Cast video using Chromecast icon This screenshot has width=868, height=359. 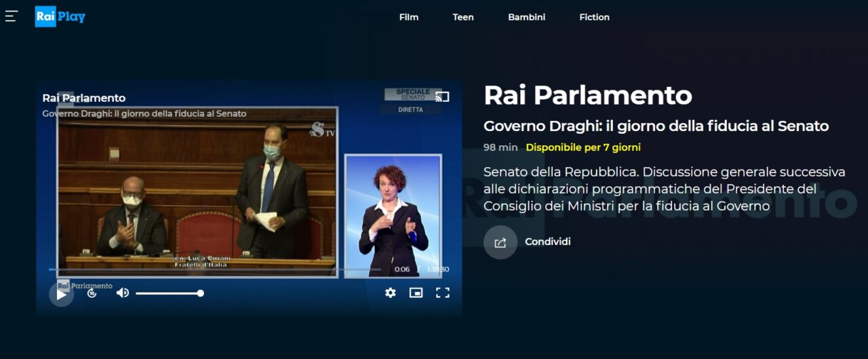click(x=442, y=96)
